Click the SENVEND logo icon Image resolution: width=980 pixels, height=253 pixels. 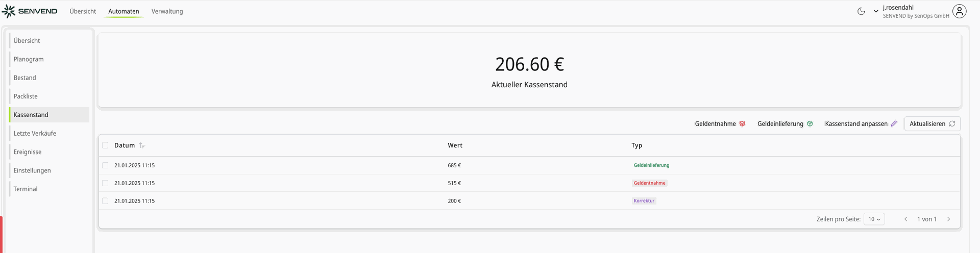click(x=9, y=11)
